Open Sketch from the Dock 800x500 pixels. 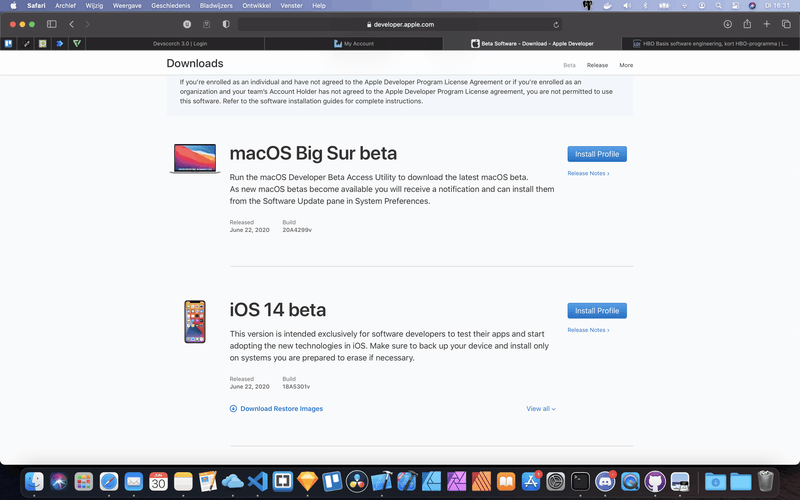click(307, 481)
